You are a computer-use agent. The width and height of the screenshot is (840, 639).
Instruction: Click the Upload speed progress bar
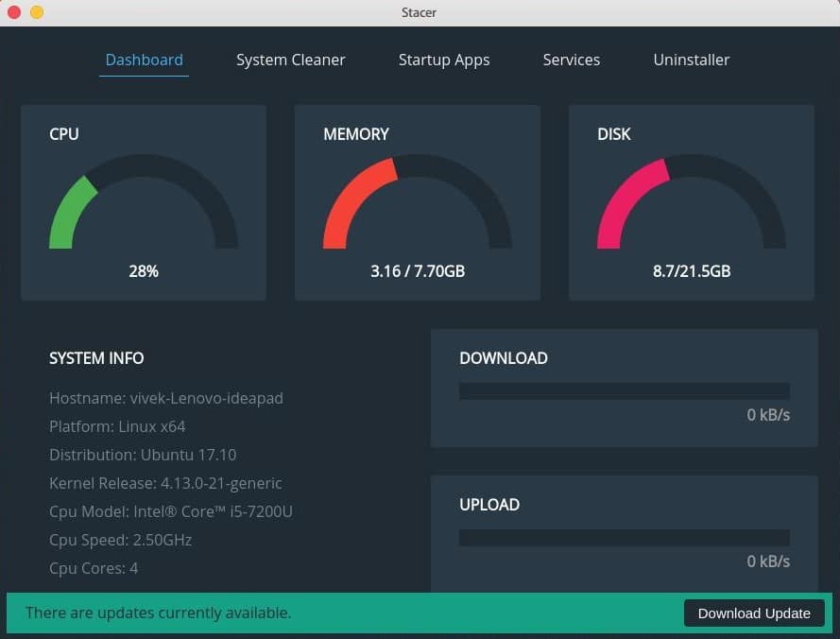625,538
